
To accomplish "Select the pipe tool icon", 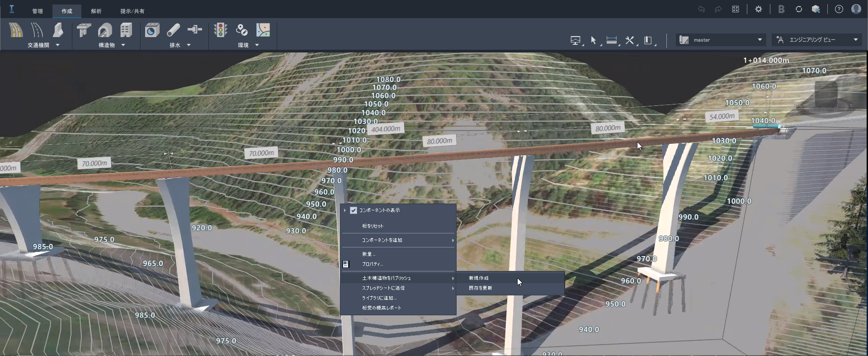I will [x=174, y=30].
